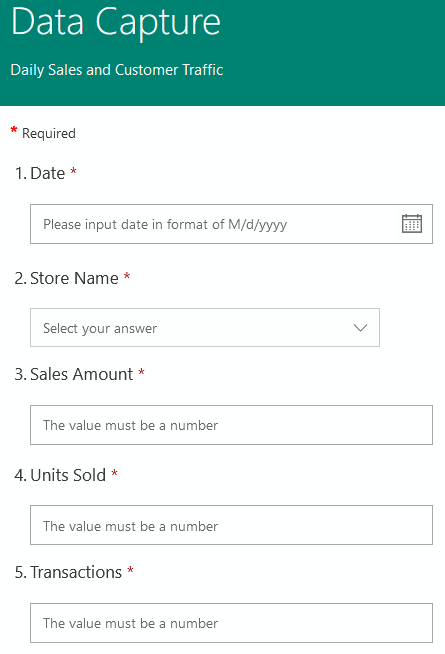Image resolution: width=445 pixels, height=654 pixels.
Task: Click the chevron arrow in Store Name
Action: coord(360,328)
